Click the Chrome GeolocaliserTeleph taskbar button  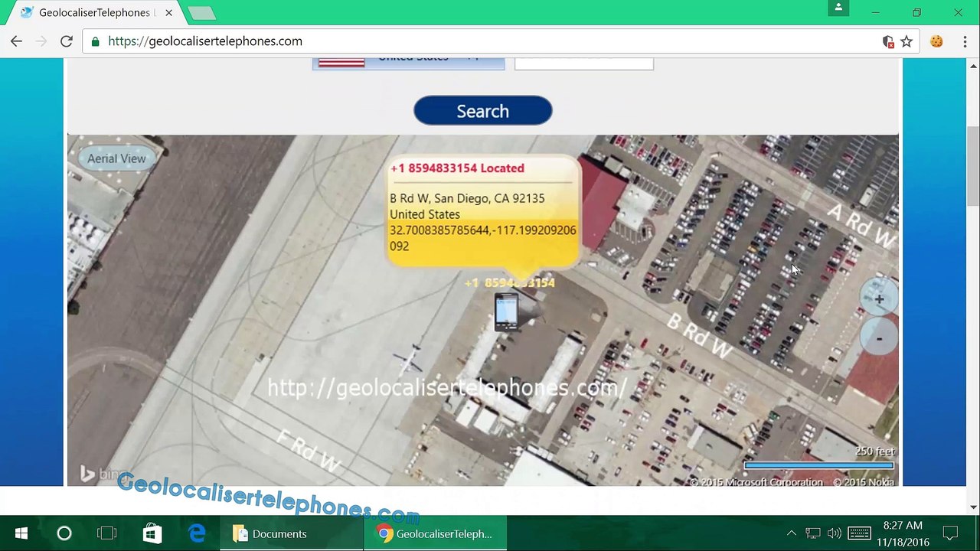click(x=436, y=533)
